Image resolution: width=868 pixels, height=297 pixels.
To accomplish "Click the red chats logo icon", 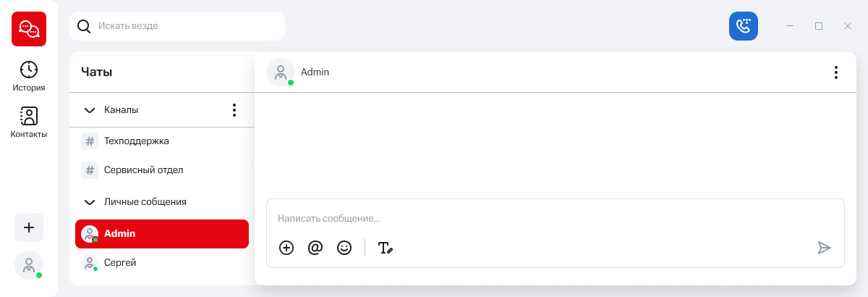I will pyautogui.click(x=29, y=29).
